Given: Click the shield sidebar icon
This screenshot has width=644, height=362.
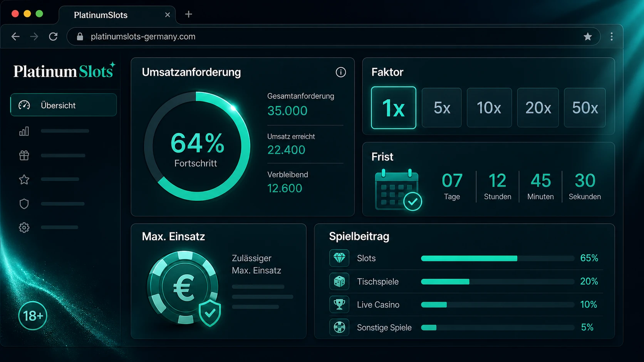Looking at the screenshot, I should click(x=24, y=204).
